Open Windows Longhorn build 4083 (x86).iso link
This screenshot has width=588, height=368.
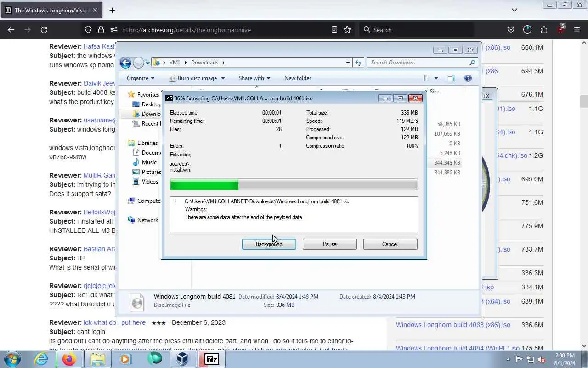click(453, 325)
